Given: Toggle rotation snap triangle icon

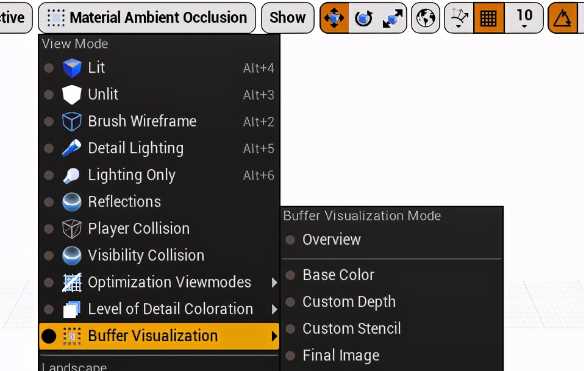Looking at the screenshot, I should [562, 18].
